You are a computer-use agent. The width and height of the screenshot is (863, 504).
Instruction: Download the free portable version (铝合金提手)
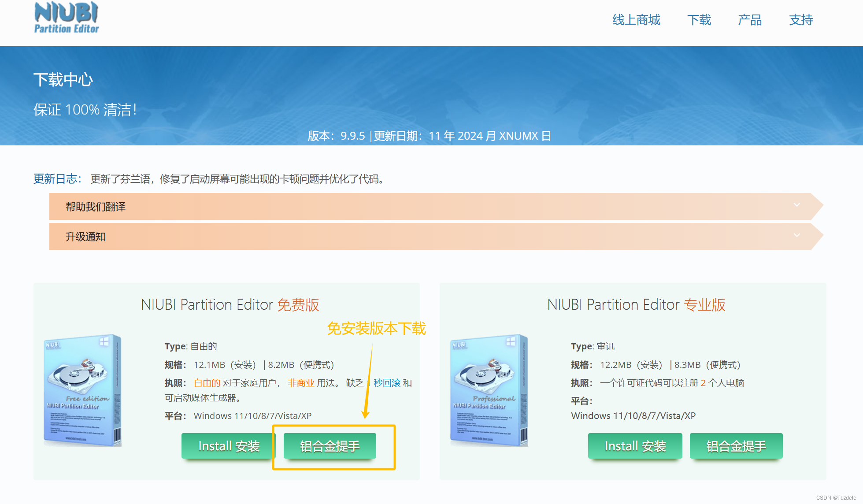330,446
